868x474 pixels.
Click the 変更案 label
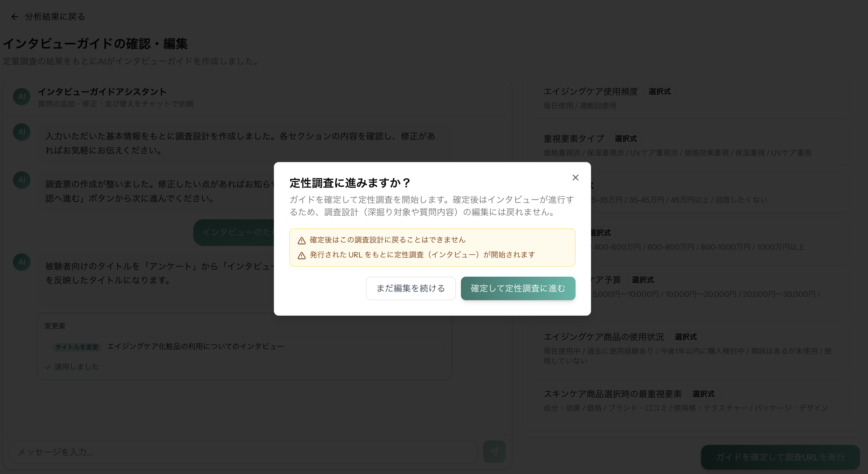(x=55, y=326)
